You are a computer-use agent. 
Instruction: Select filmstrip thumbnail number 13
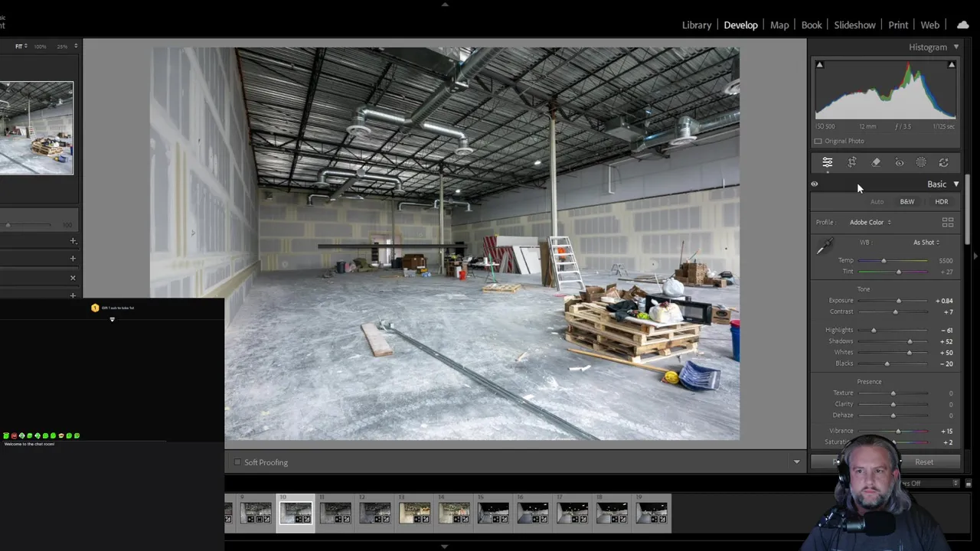(x=414, y=513)
